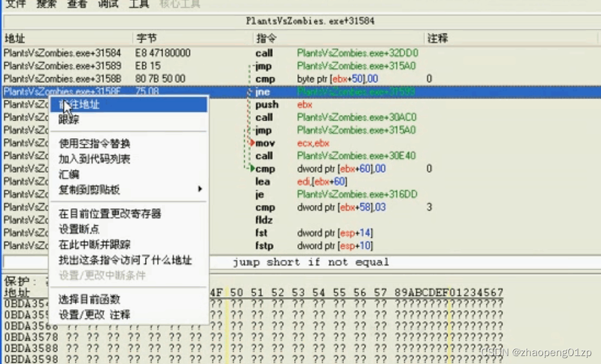Choose 前往地址 in the context menu
601x364 pixels.
tap(128, 105)
